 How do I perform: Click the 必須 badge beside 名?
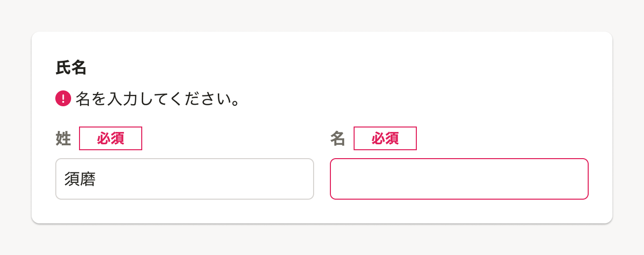coord(385,138)
